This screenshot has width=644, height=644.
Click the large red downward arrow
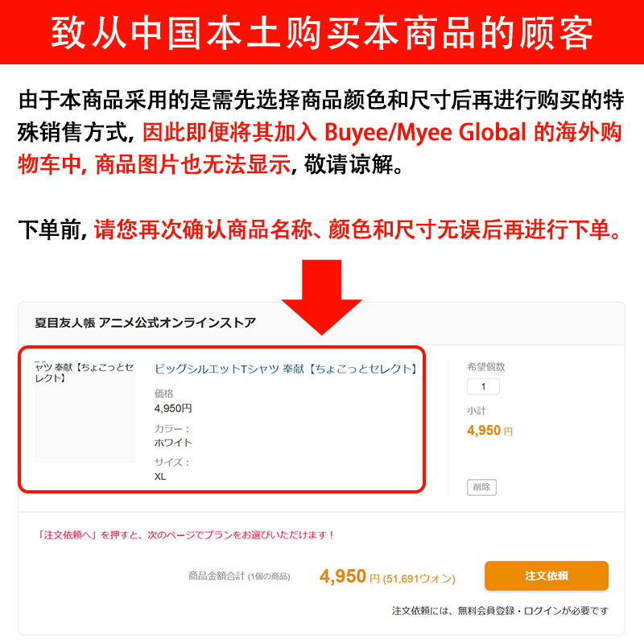tap(321, 297)
